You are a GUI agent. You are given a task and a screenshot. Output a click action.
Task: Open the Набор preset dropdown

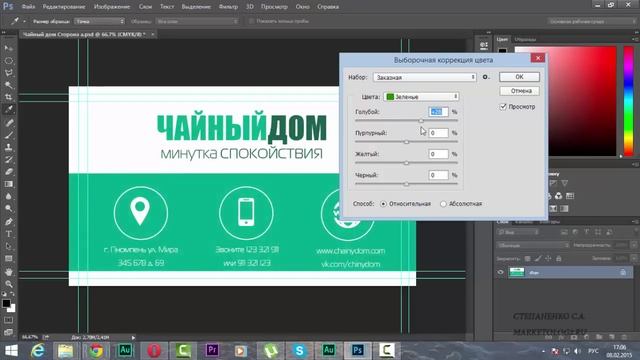click(424, 77)
